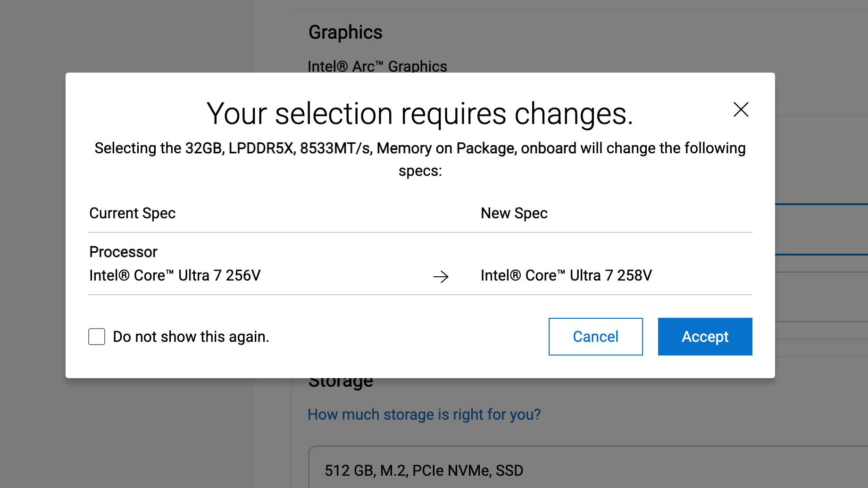868x488 pixels.
Task: Click the 'Processor' row label
Action: (123, 252)
